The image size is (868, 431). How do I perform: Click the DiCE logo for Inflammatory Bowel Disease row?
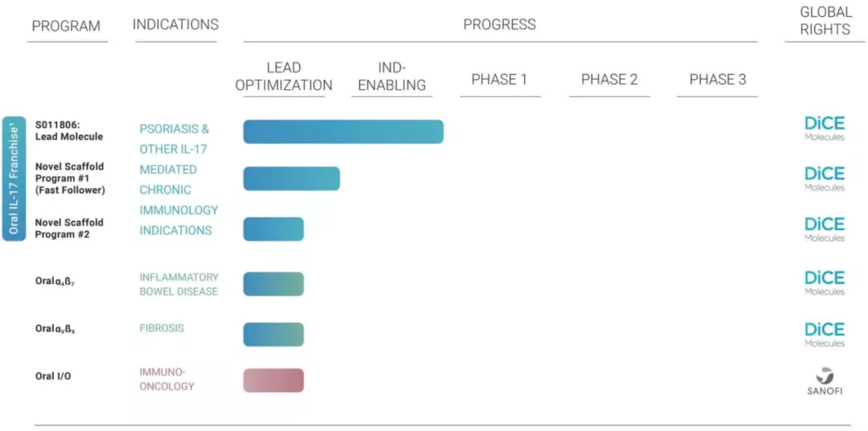(825, 283)
